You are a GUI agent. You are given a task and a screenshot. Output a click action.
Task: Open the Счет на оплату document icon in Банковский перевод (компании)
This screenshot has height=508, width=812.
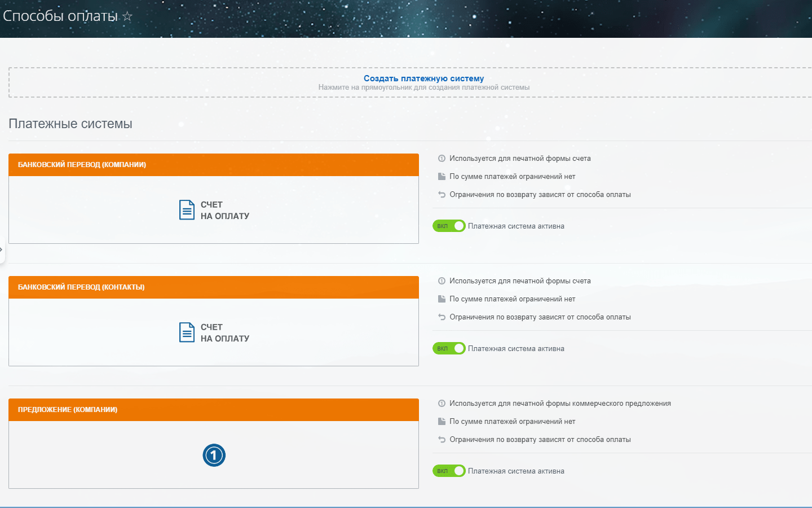coord(187,209)
